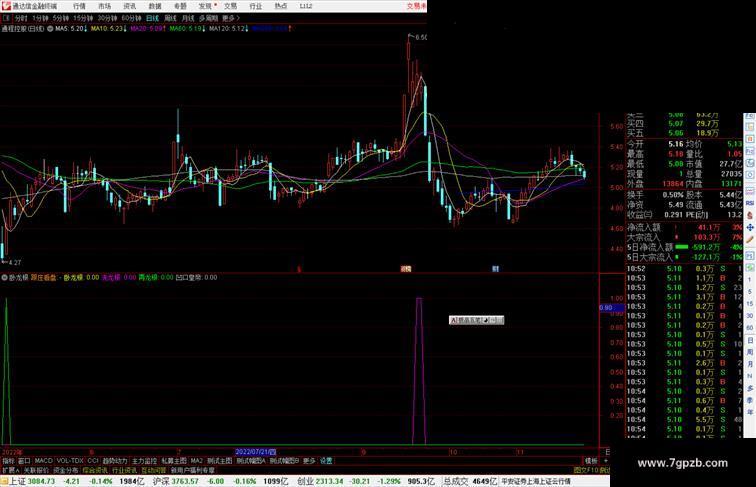Click the 日 daily sidebar shortcut
The height and width of the screenshot is (487, 756).
click(750, 340)
